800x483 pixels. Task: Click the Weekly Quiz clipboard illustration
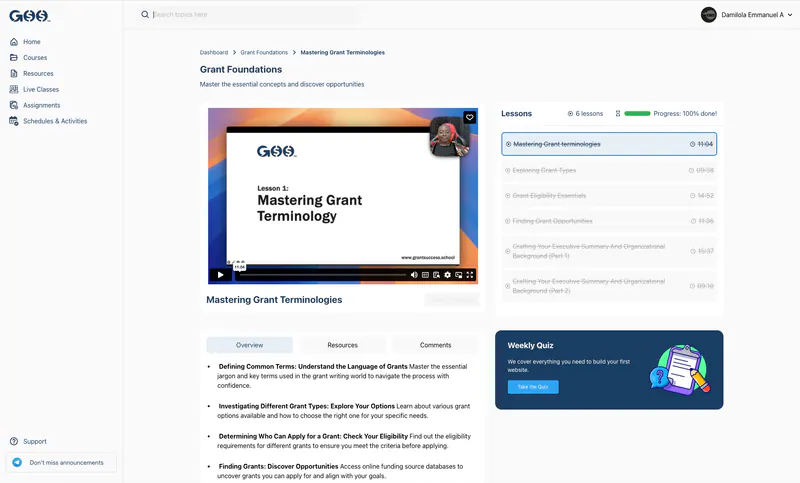coord(680,369)
